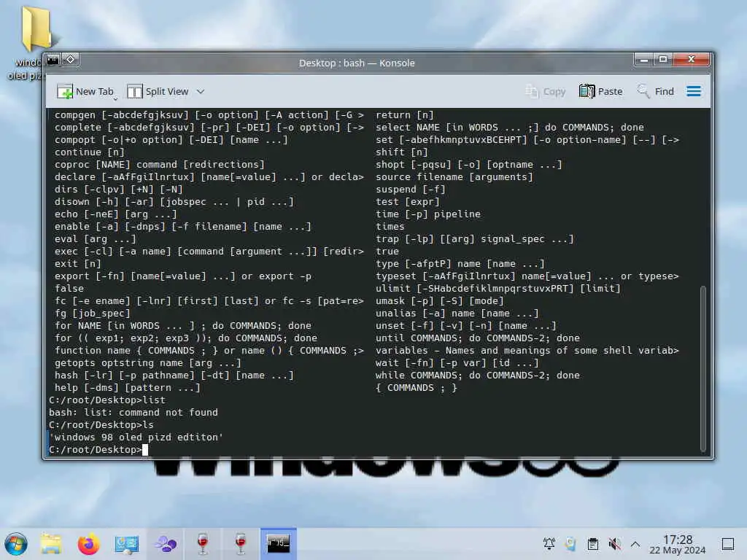Image resolution: width=747 pixels, height=560 pixels.
Task: Open the clock showing 17:28
Action: coord(678,544)
